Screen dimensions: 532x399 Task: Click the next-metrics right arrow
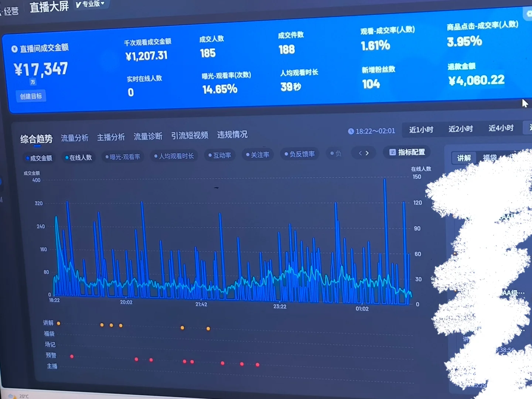[x=367, y=153]
